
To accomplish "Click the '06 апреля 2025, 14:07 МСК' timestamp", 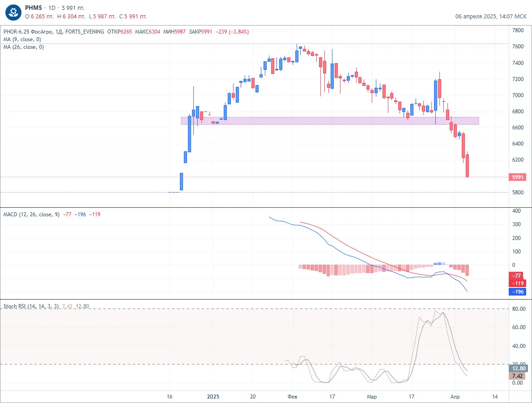I will [x=491, y=16].
